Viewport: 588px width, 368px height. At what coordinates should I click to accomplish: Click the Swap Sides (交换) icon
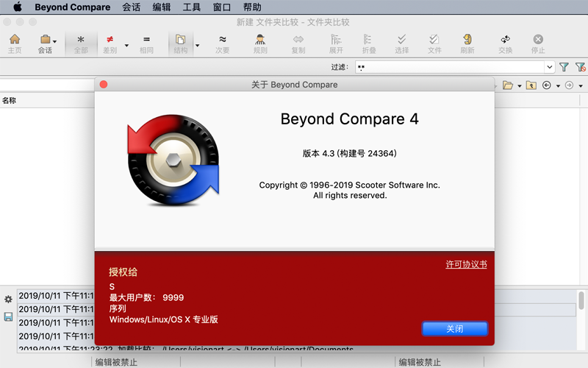[x=505, y=43]
